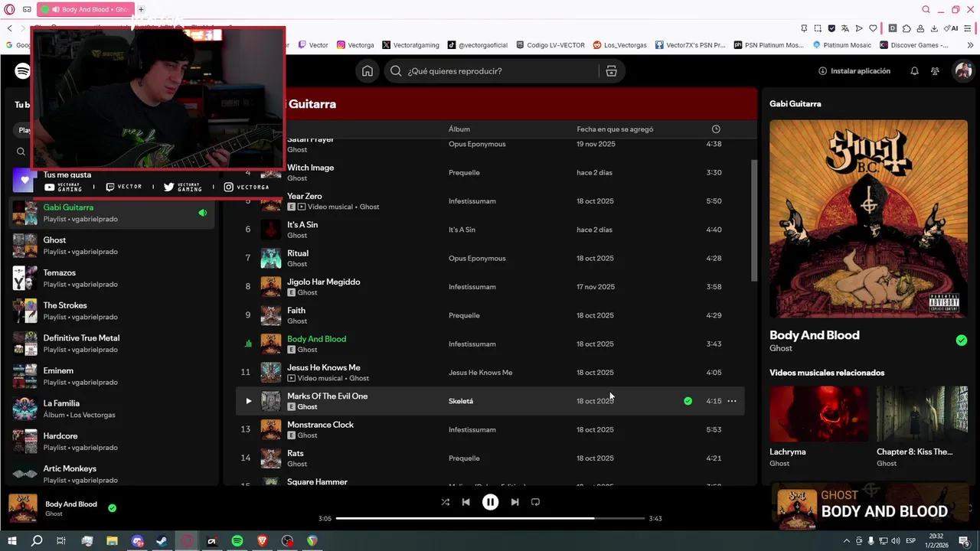
Task: Open Ghost artist link under It's A Sin
Action: 297,236
